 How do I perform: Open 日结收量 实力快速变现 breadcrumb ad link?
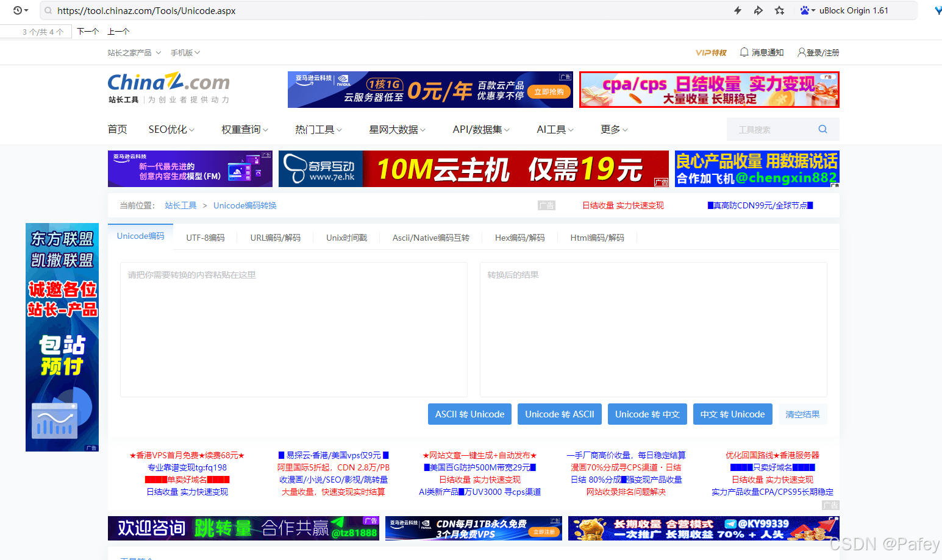tap(623, 205)
